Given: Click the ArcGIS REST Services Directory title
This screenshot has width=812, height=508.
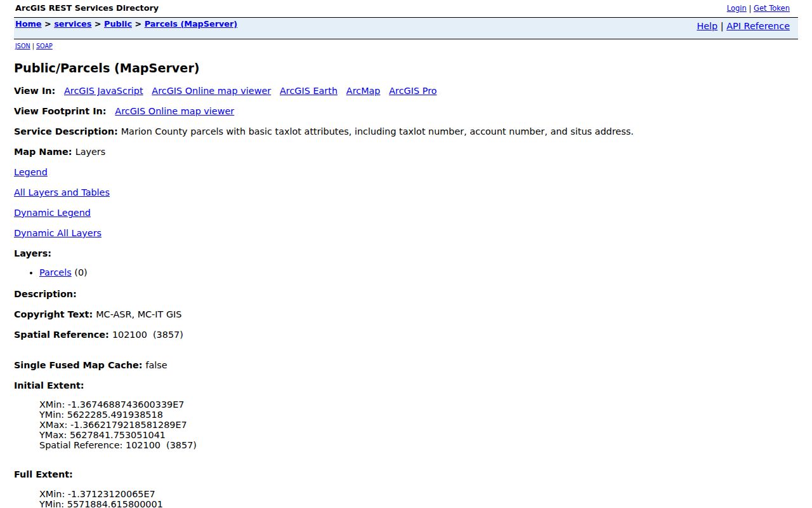Looking at the screenshot, I should point(87,8).
